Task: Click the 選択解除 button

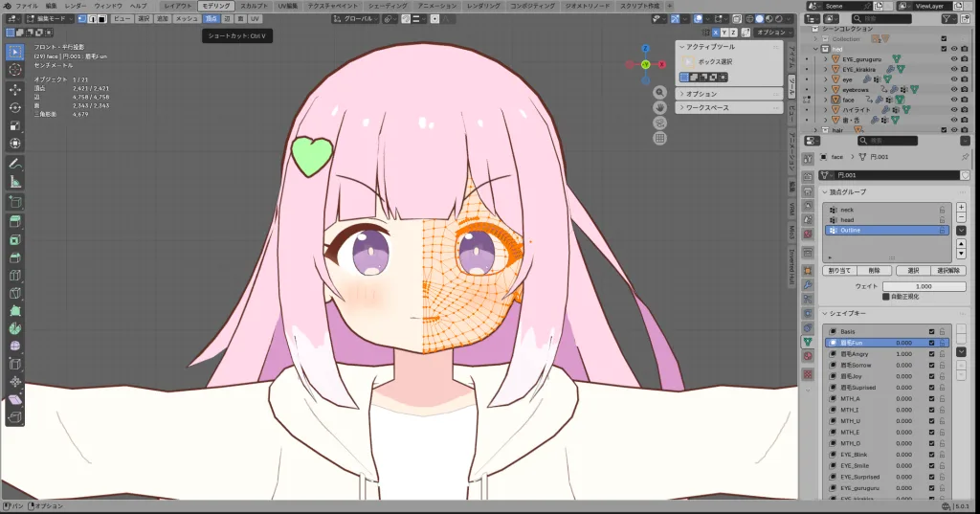Action: point(948,271)
